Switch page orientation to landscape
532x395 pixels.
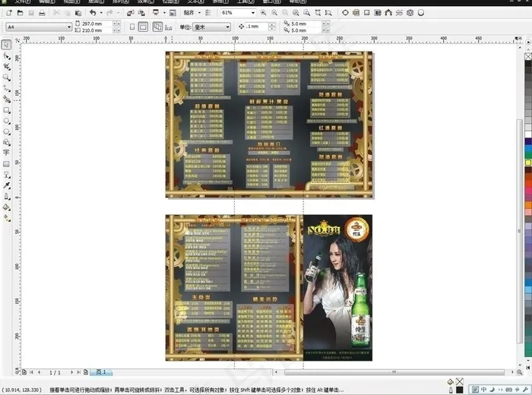(x=143, y=27)
